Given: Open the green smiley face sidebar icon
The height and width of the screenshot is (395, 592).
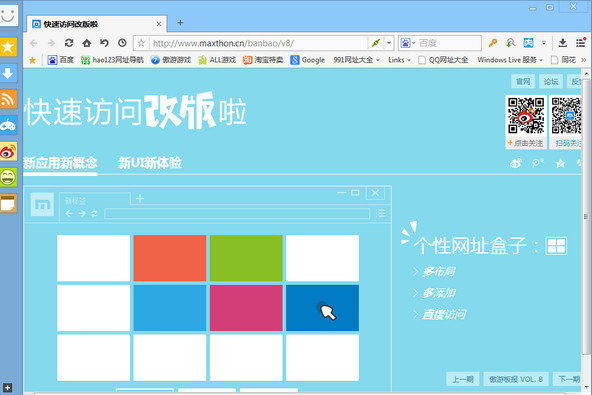Looking at the screenshot, I should (8, 177).
